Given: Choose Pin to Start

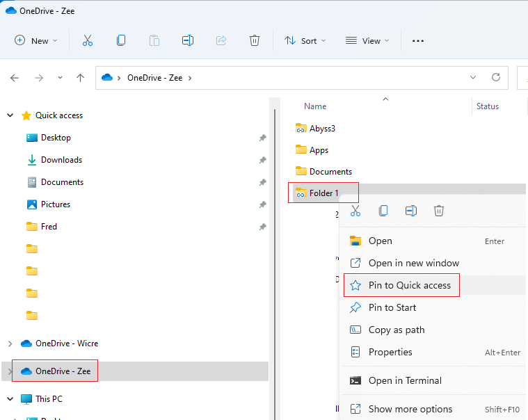Looking at the screenshot, I should coord(434,307).
